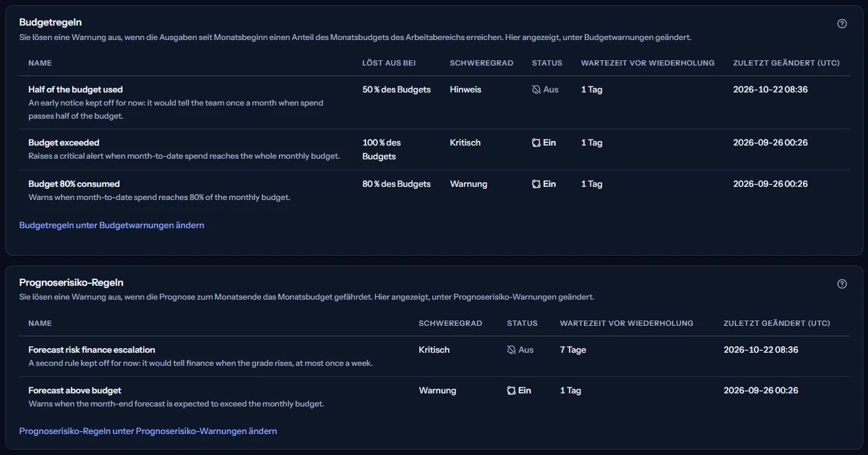Click the LÖST AUS BEI column header
Screen dimensions: 868x455
(389, 63)
